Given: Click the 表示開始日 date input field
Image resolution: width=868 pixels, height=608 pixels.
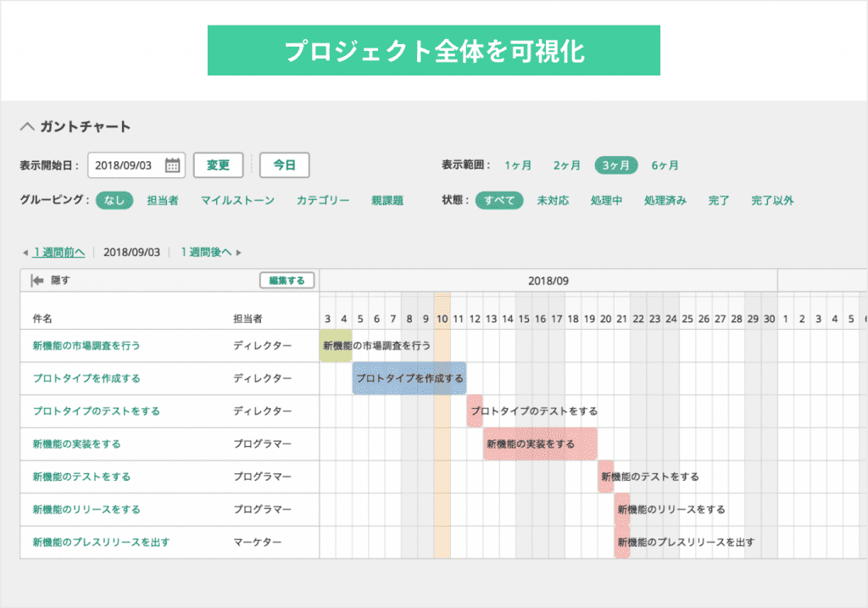Looking at the screenshot, I should pyautogui.click(x=136, y=165).
